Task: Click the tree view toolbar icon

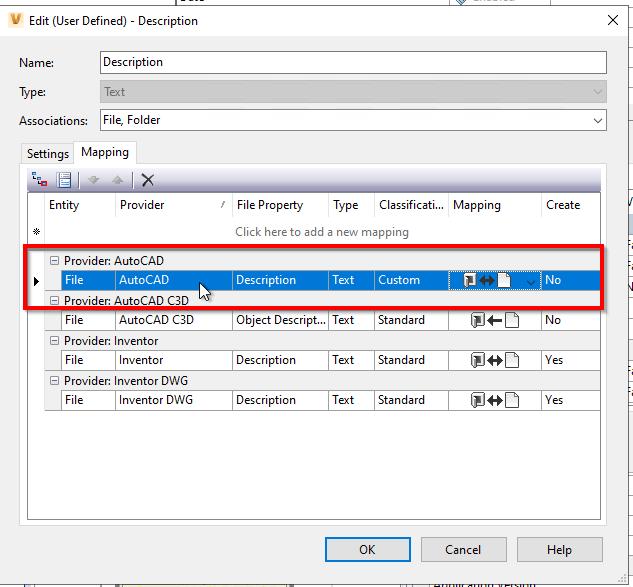Action: [40, 180]
